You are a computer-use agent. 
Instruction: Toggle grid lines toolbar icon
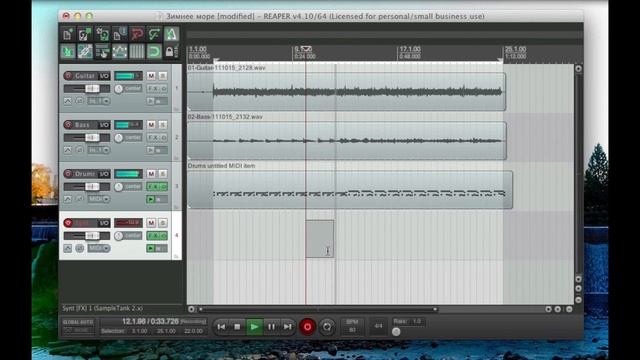[x=137, y=52]
